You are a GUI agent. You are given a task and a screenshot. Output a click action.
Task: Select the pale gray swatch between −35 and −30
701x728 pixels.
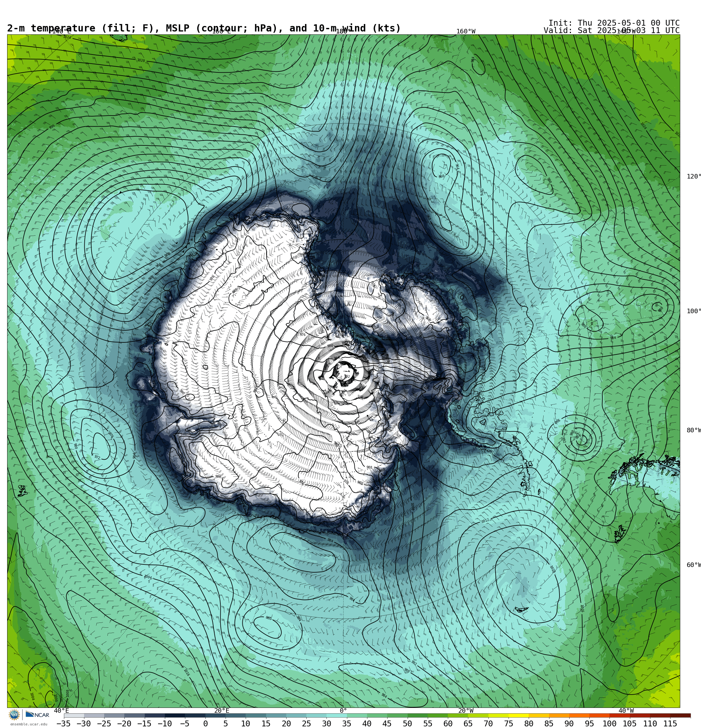[x=74, y=715]
